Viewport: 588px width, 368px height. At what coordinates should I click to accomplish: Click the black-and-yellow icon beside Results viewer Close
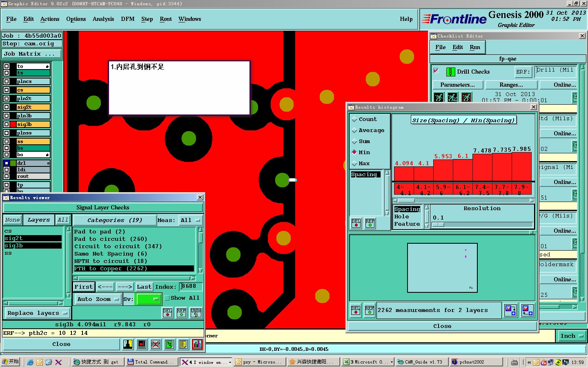[x=128, y=344]
